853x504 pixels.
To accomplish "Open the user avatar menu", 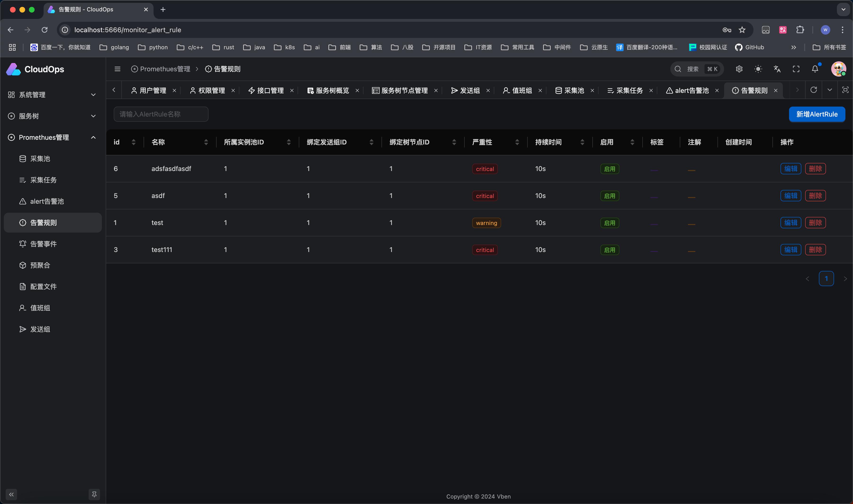I will 838,69.
